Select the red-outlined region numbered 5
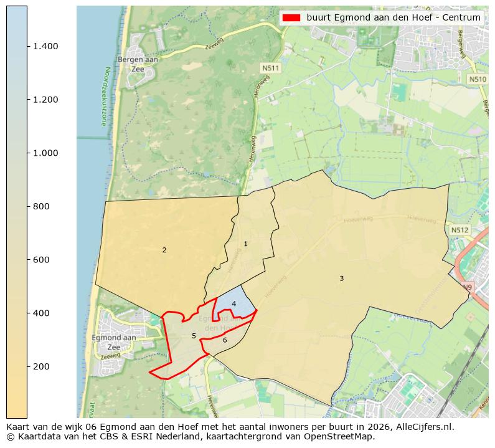The width and height of the screenshot is (495, 448). coord(194,336)
